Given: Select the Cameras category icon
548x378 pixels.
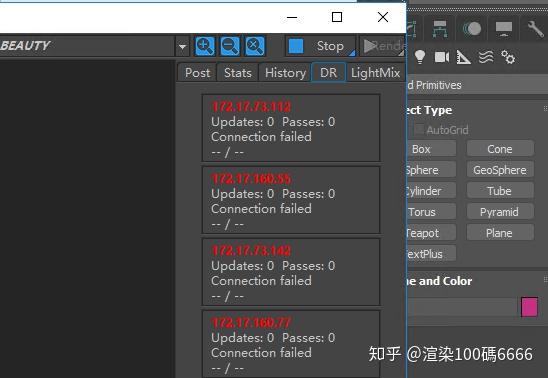Looking at the screenshot, I should coord(442,57).
